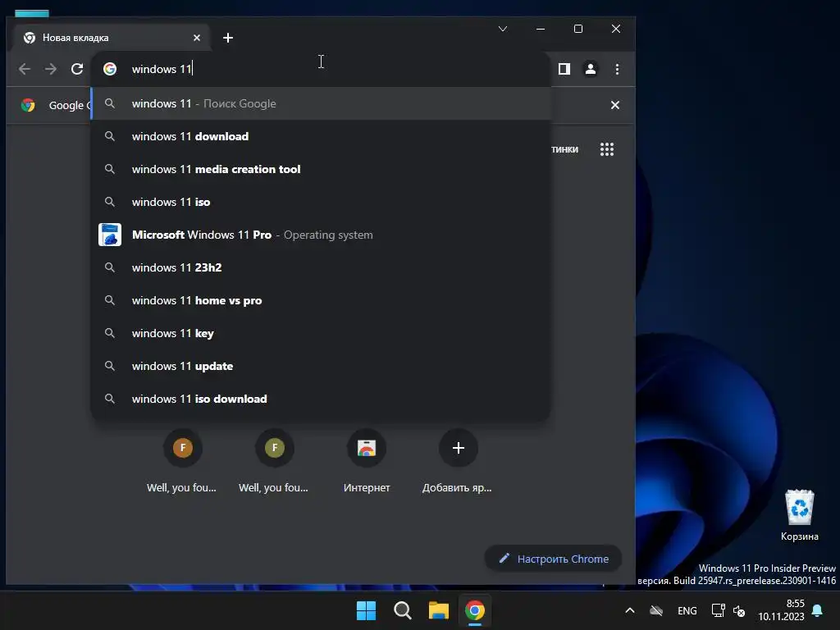Click the browser Forward arrow

pyautogui.click(x=51, y=69)
